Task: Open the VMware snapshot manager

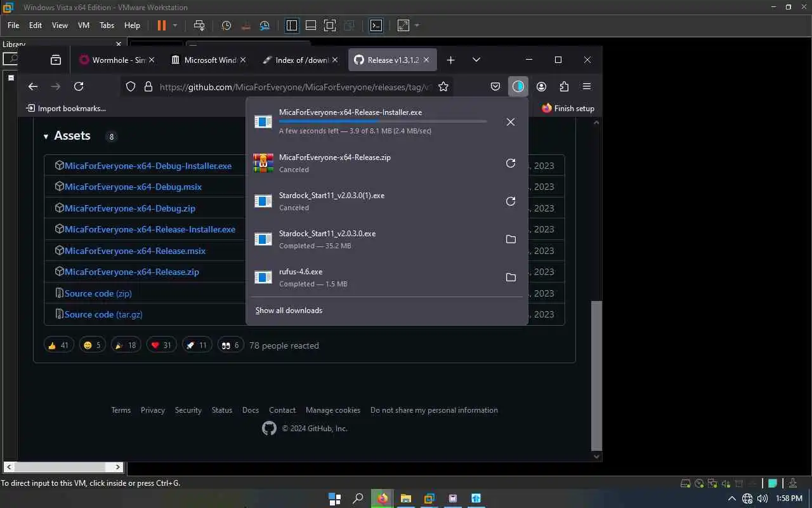Action: click(265, 25)
